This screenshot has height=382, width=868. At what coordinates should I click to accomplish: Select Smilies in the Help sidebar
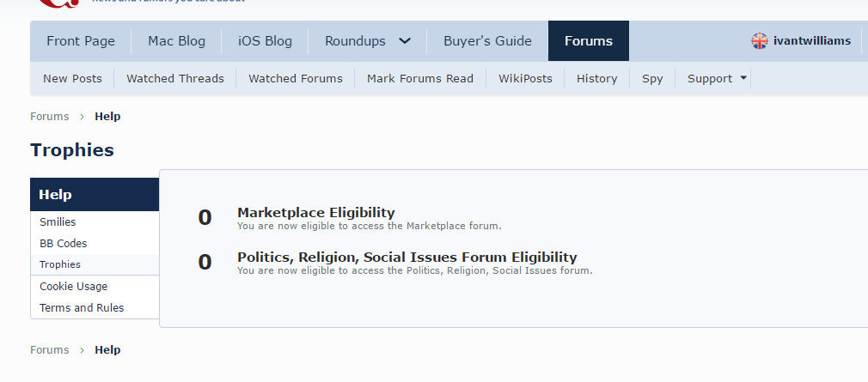coord(58,221)
